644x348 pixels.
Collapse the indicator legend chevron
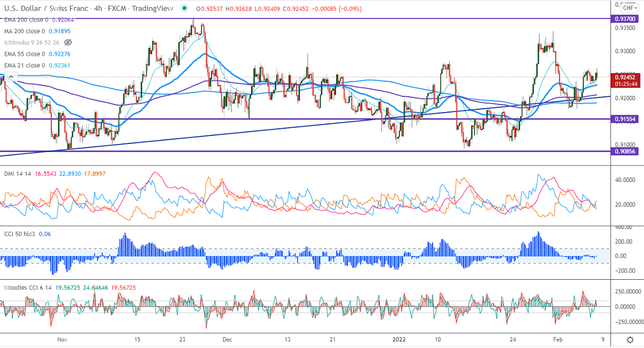[11, 77]
